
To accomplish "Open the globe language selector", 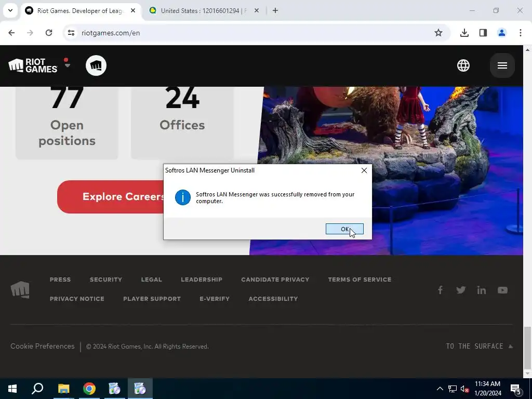I will [463, 65].
